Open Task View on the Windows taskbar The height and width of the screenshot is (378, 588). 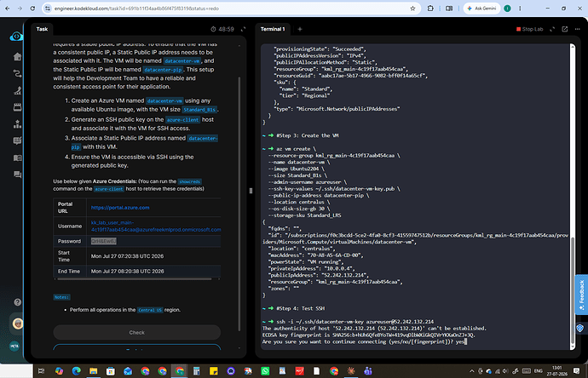coord(41,371)
